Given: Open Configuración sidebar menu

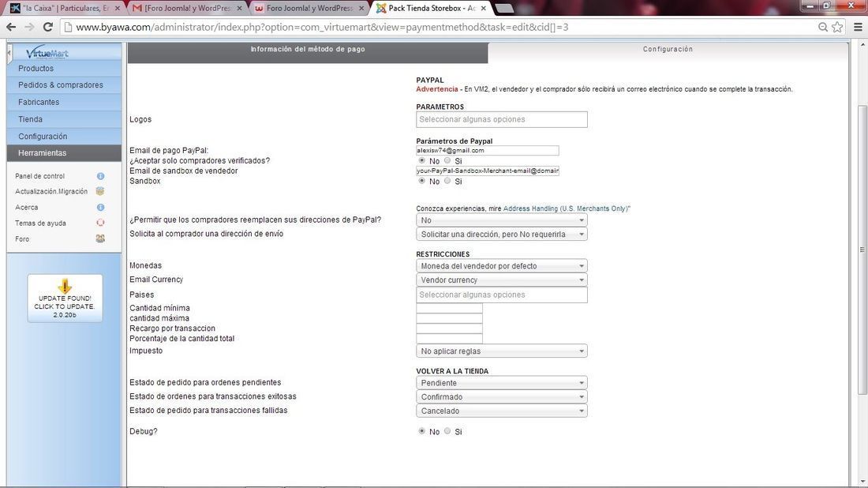Looking at the screenshot, I should [64, 137].
